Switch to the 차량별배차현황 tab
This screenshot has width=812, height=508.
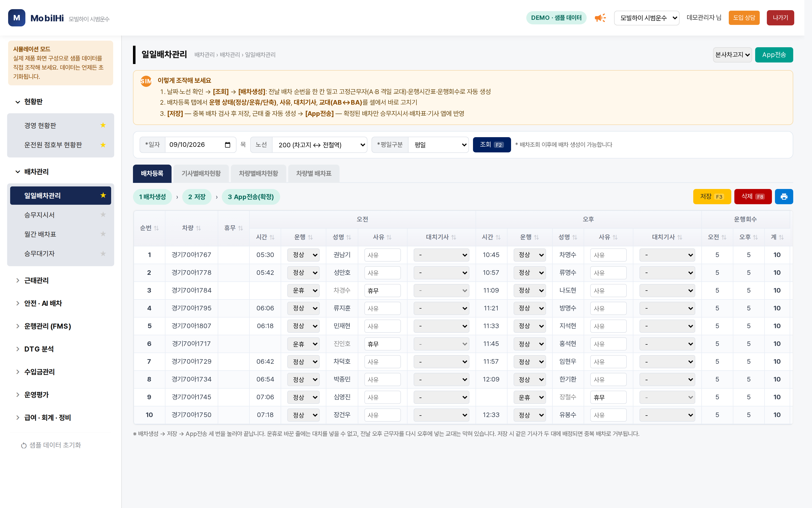(x=258, y=174)
